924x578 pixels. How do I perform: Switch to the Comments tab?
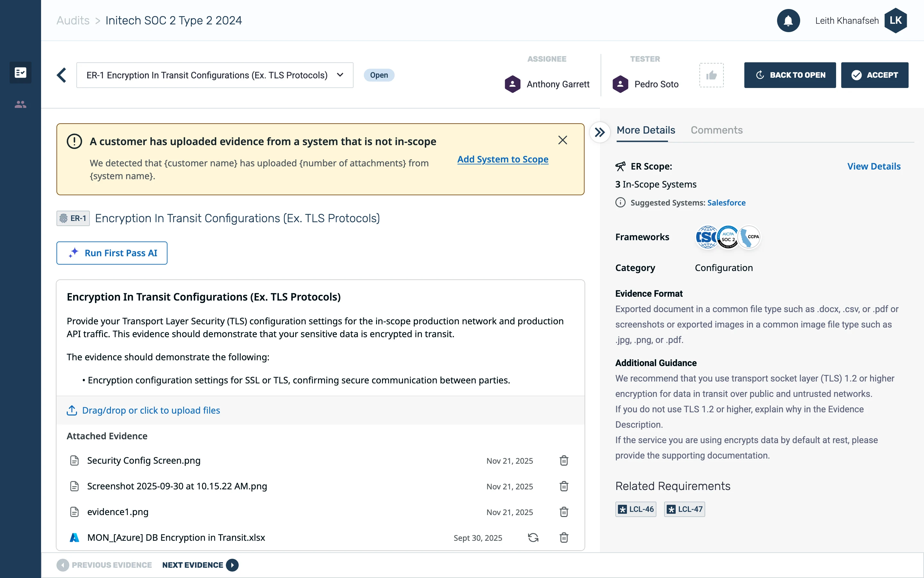point(716,130)
